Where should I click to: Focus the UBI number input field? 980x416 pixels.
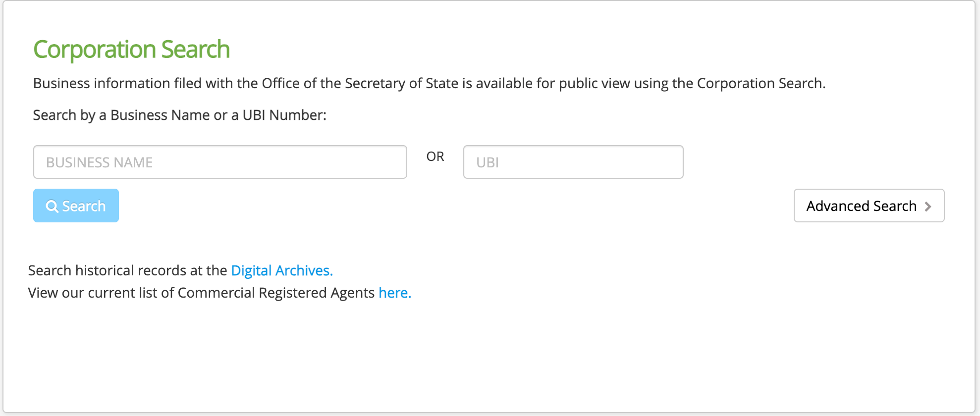tap(573, 162)
